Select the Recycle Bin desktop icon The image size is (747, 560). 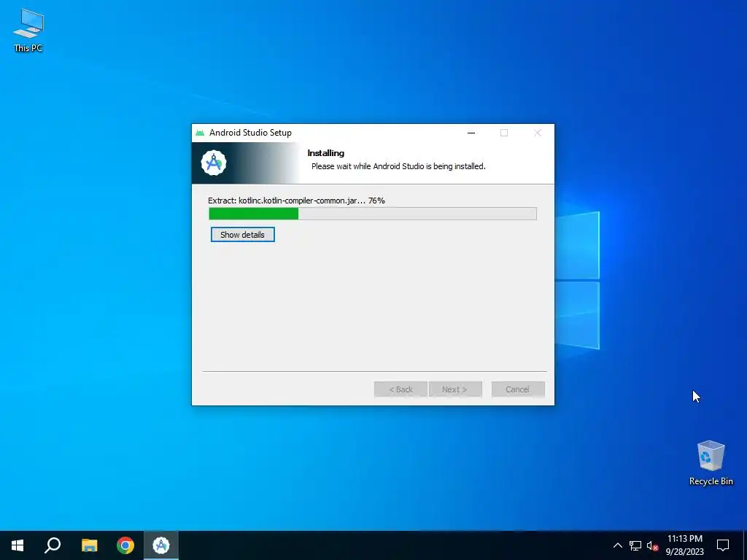click(711, 463)
